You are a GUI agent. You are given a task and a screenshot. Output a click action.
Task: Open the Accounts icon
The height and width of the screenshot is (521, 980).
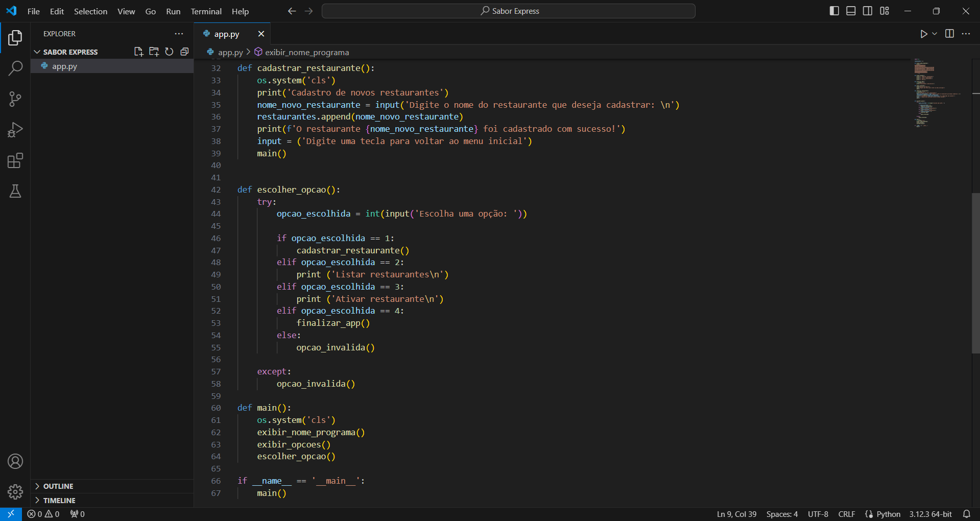click(x=15, y=461)
